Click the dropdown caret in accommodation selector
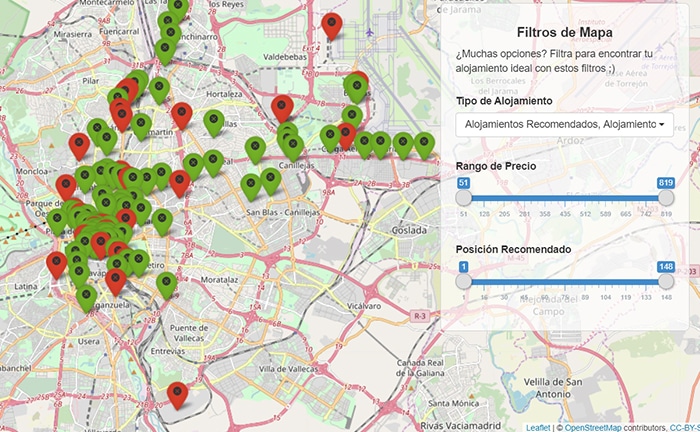Viewport: 700px width, 432px height. (661, 125)
